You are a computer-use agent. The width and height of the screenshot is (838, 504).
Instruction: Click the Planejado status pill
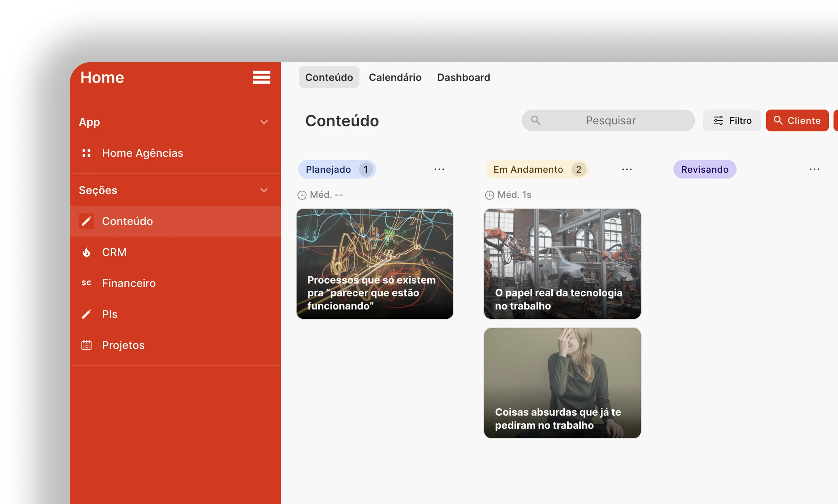point(337,169)
